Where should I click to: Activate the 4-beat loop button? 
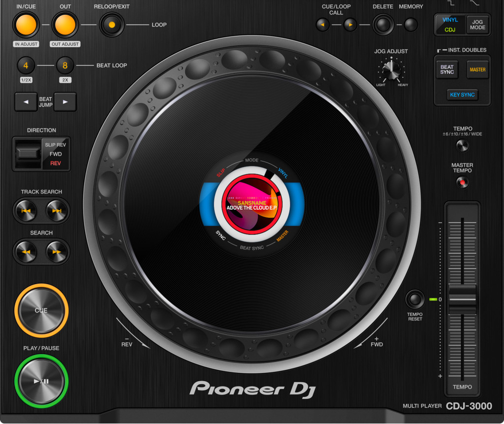click(26, 65)
